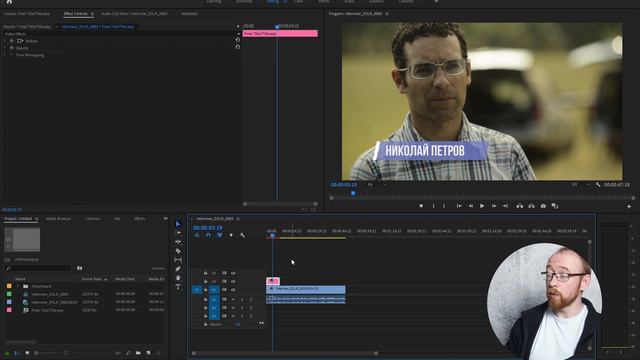Toggle top video track eye visibility

point(233,273)
